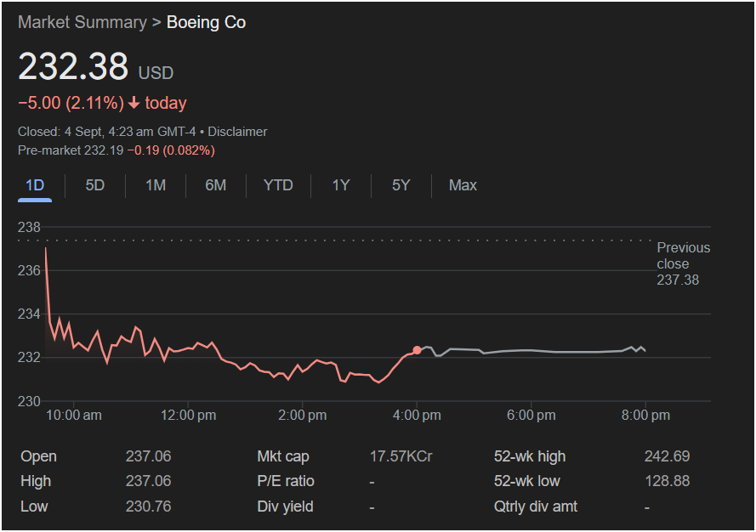
Task: Click the Mkt cap label
Action: point(283,456)
